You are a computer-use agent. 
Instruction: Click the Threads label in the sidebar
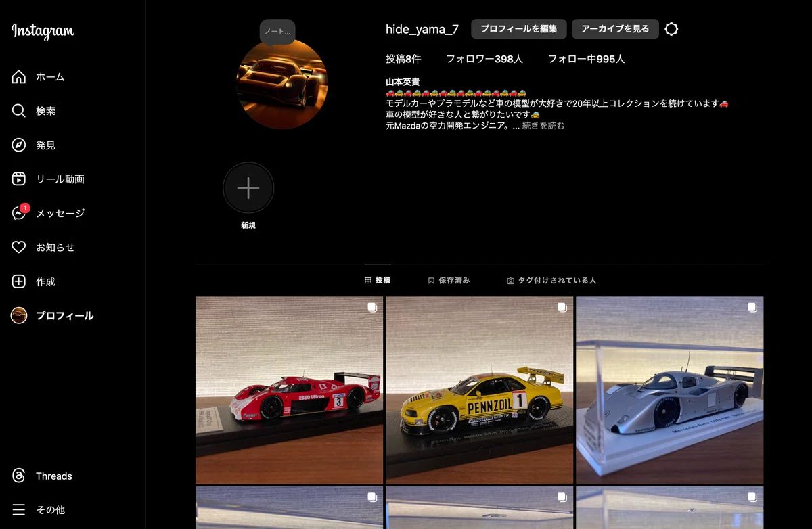pyautogui.click(x=54, y=476)
